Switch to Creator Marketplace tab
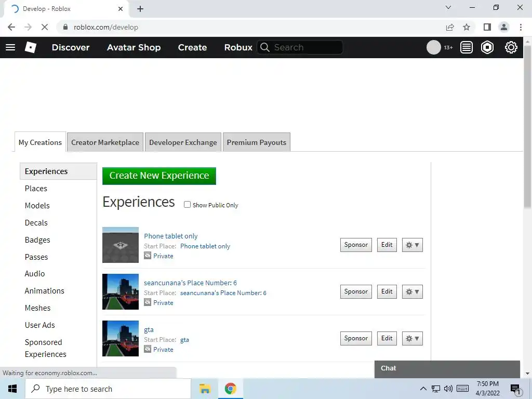The height and width of the screenshot is (399, 532). (105, 142)
